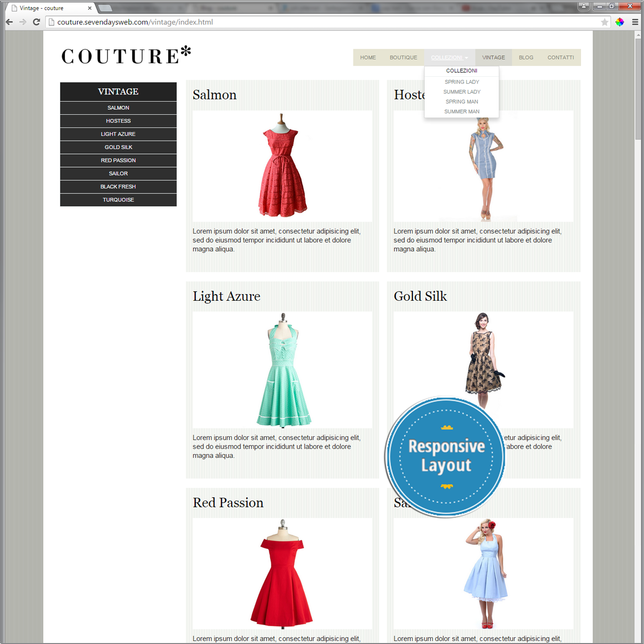The width and height of the screenshot is (644, 644).
Task: Click the scrollbar up arrow
Action: click(x=638, y=35)
